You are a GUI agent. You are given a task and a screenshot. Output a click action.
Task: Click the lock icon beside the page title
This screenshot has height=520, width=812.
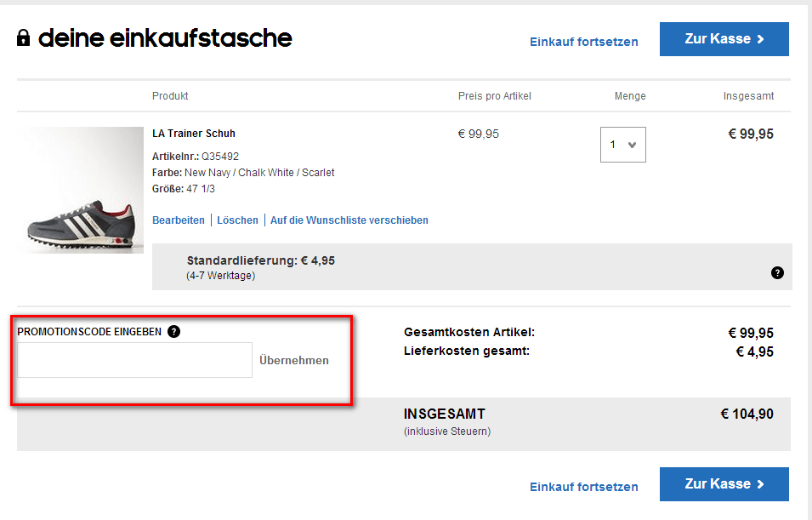pos(22,37)
